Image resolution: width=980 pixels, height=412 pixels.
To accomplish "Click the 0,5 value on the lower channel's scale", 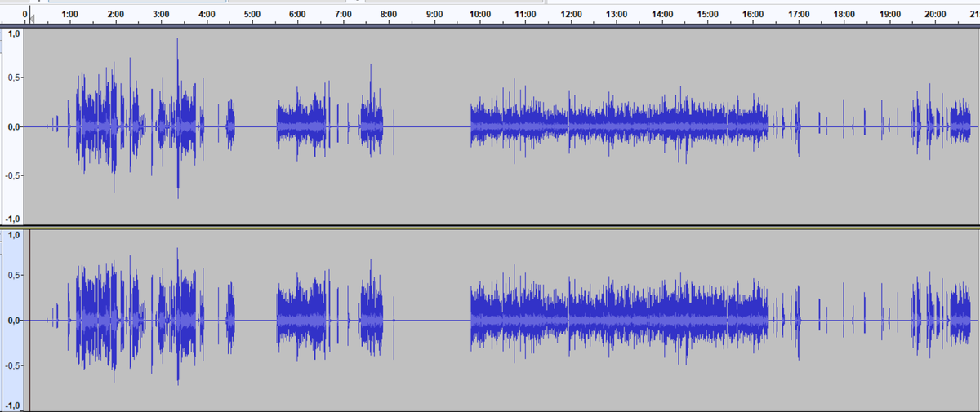I will click(16, 274).
